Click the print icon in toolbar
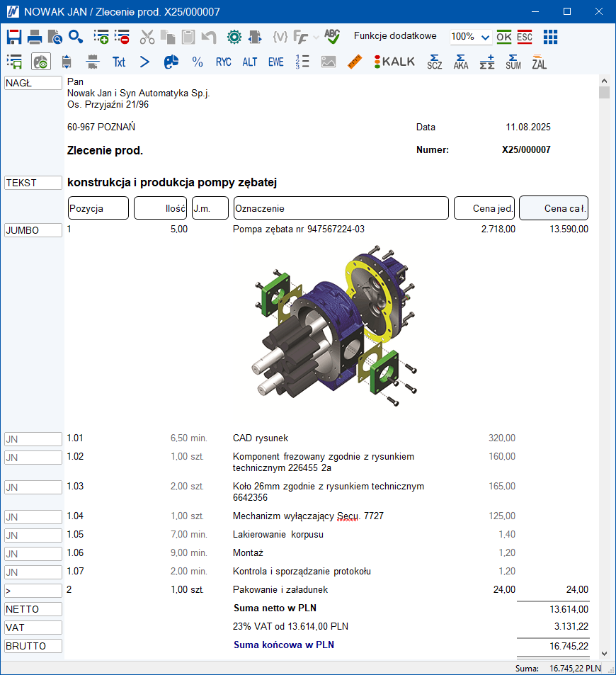 pyautogui.click(x=35, y=37)
